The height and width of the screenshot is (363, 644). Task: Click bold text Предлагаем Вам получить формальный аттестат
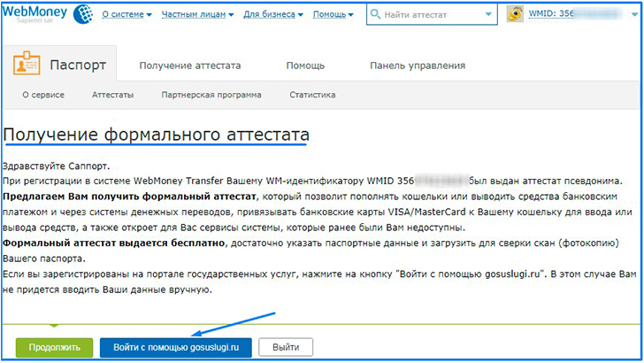point(129,197)
